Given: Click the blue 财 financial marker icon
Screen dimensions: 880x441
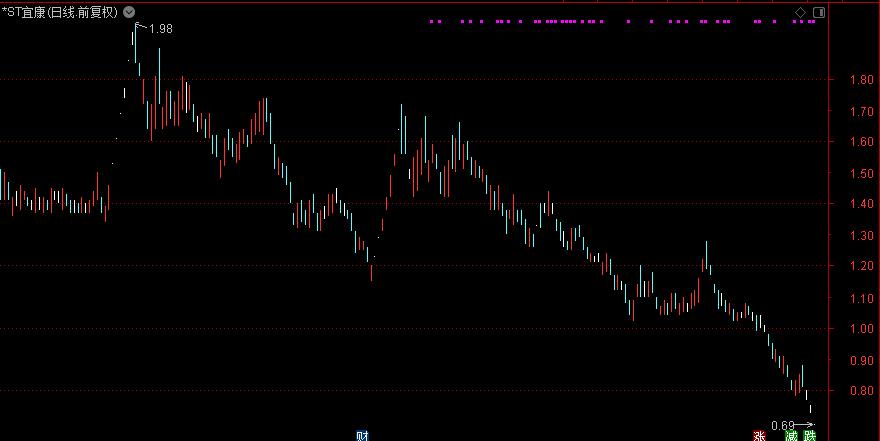Looking at the screenshot, I should [x=362, y=435].
